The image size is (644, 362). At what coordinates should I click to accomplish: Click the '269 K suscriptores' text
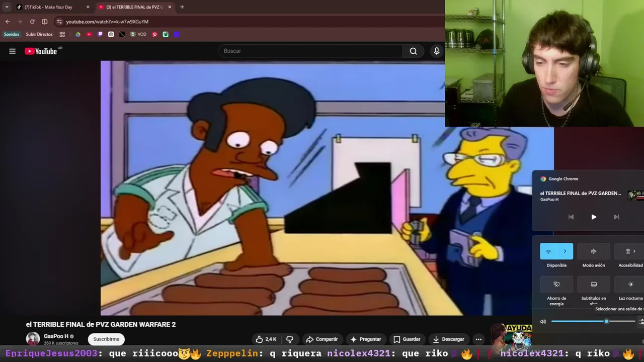click(61, 343)
